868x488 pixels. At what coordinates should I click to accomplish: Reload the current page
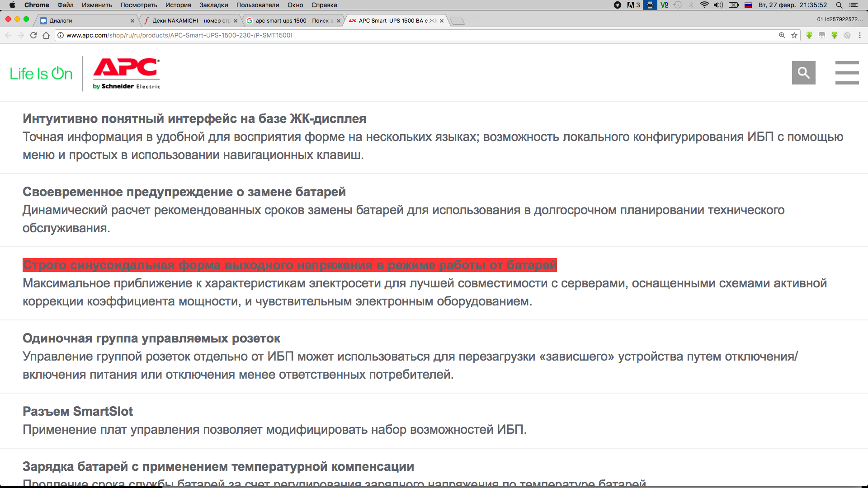pyautogui.click(x=33, y=35)
